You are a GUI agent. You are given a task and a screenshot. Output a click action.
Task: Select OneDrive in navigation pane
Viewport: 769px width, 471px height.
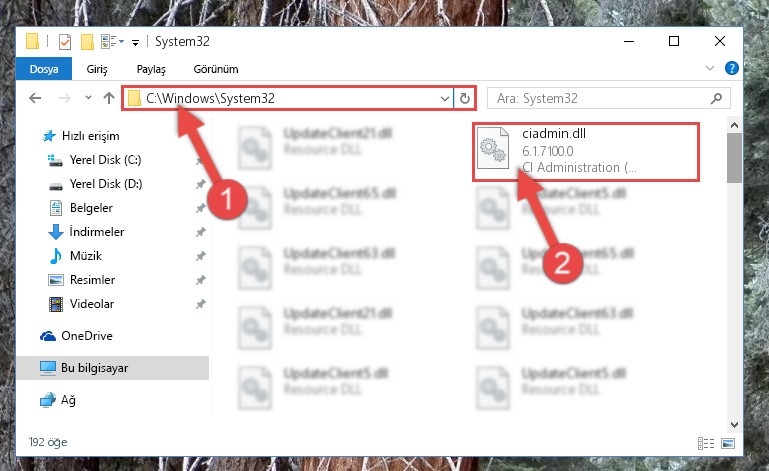(x=87, y=336)
